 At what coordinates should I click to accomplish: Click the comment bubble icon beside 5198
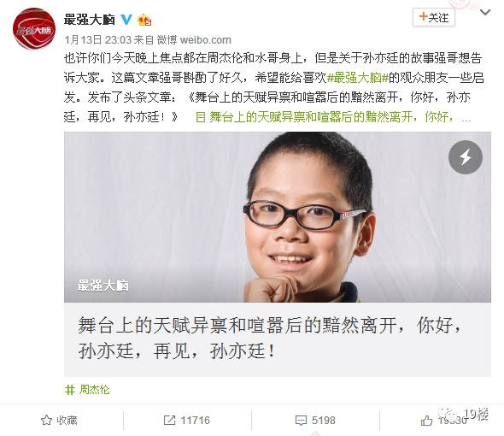click(x=301, y=421)
